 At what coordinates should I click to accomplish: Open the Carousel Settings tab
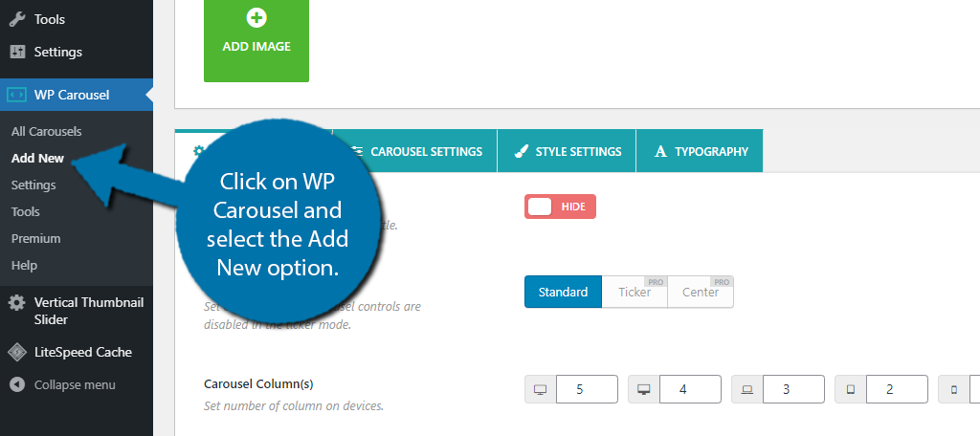[415, 151]
